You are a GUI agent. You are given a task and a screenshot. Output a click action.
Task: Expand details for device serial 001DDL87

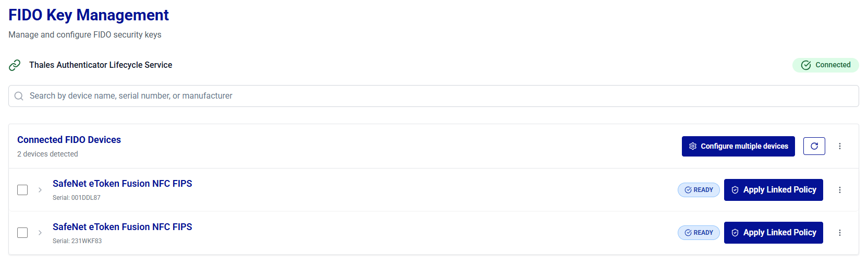40,190
